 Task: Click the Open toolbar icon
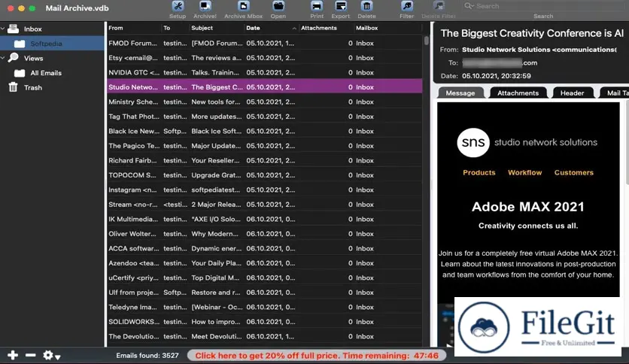tap(278, 7)
